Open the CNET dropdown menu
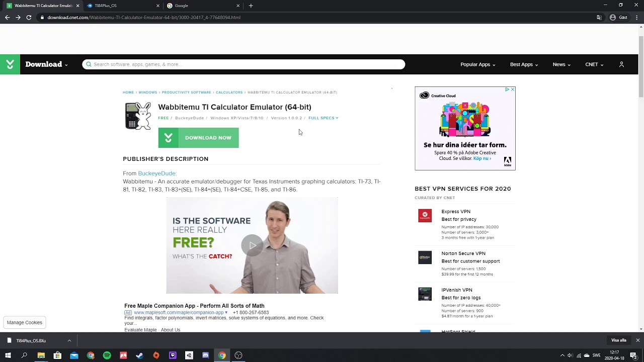 (x=594, y=64)
